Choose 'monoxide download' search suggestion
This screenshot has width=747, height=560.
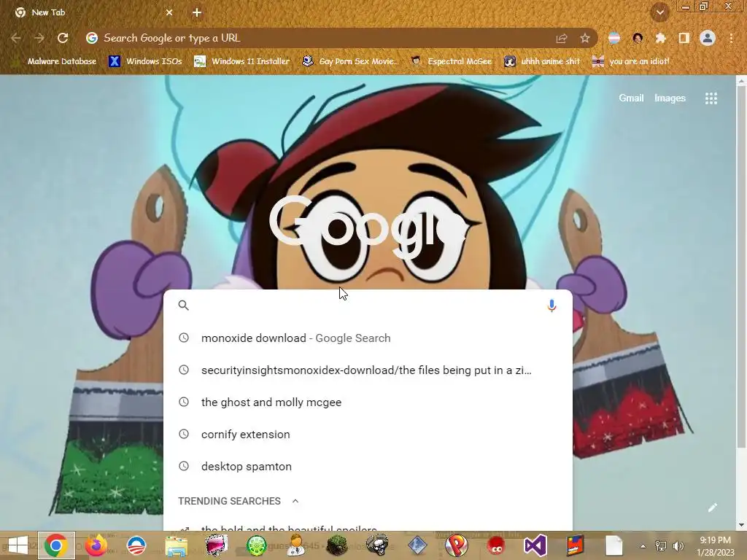(x=368, y=338)
